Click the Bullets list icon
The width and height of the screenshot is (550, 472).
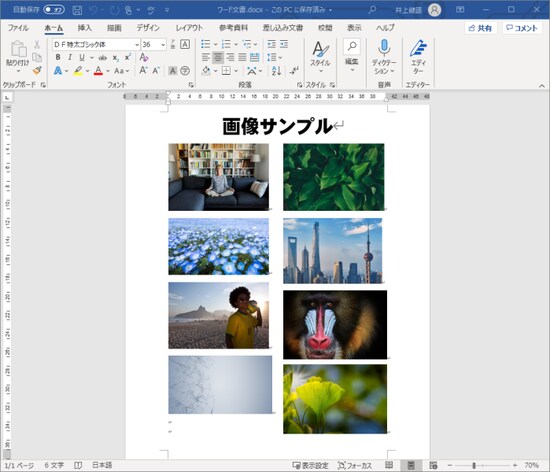coord(206,44)
